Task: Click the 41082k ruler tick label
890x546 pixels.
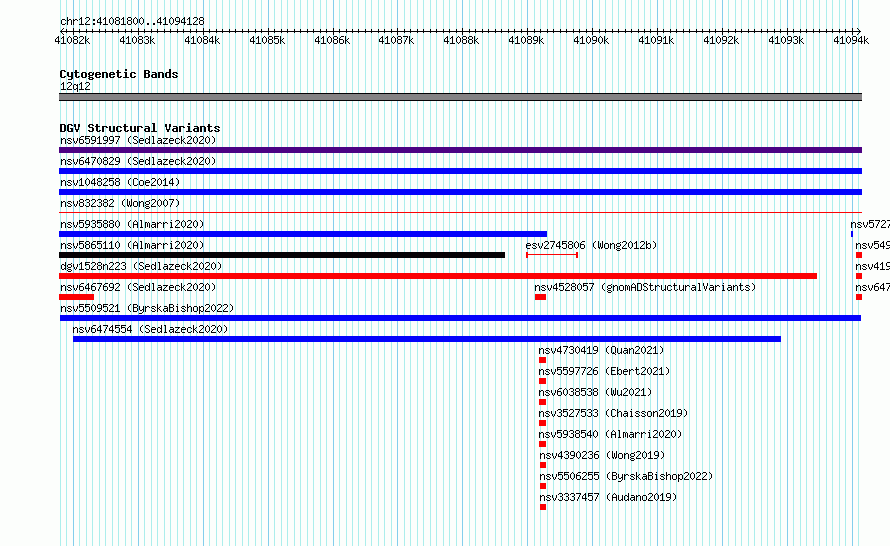Action: coord(72,40)
